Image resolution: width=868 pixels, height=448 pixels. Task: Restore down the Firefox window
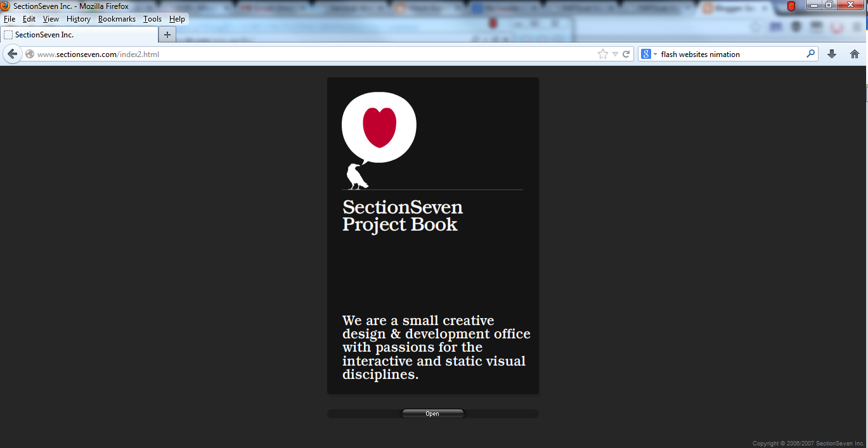coord(829,5)
